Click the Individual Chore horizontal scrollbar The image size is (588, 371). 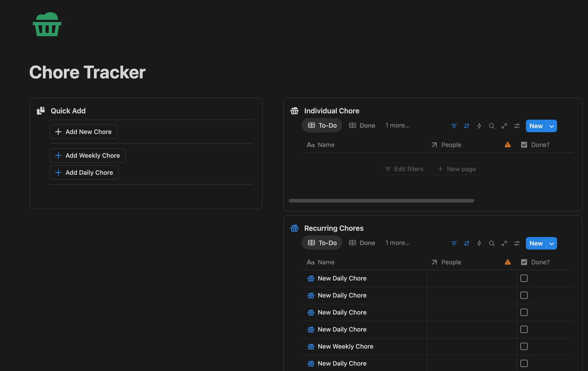[381, 201]
